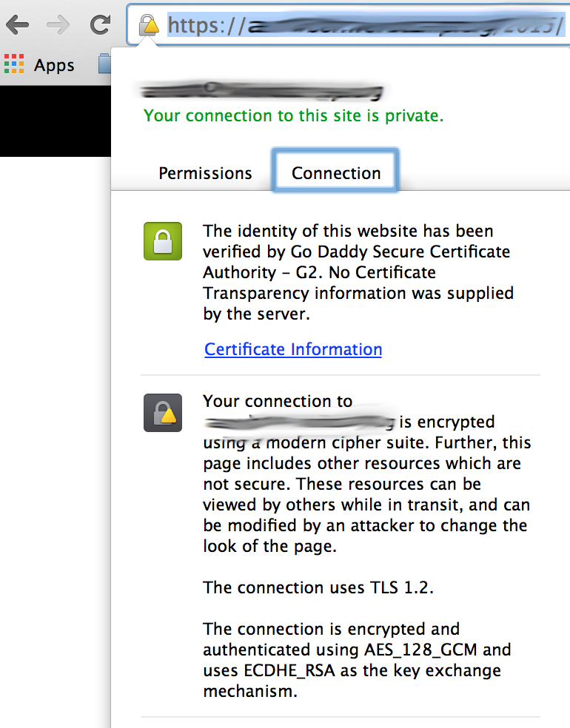570x728 pixels.
Task: Click the Forward navigation arrow
Action: coord(58,25)
